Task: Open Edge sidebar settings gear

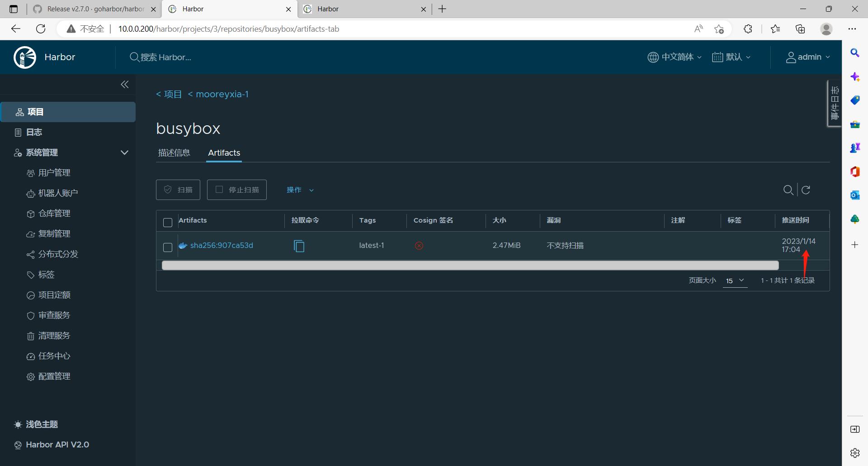Action: click(x=855, y=452)
